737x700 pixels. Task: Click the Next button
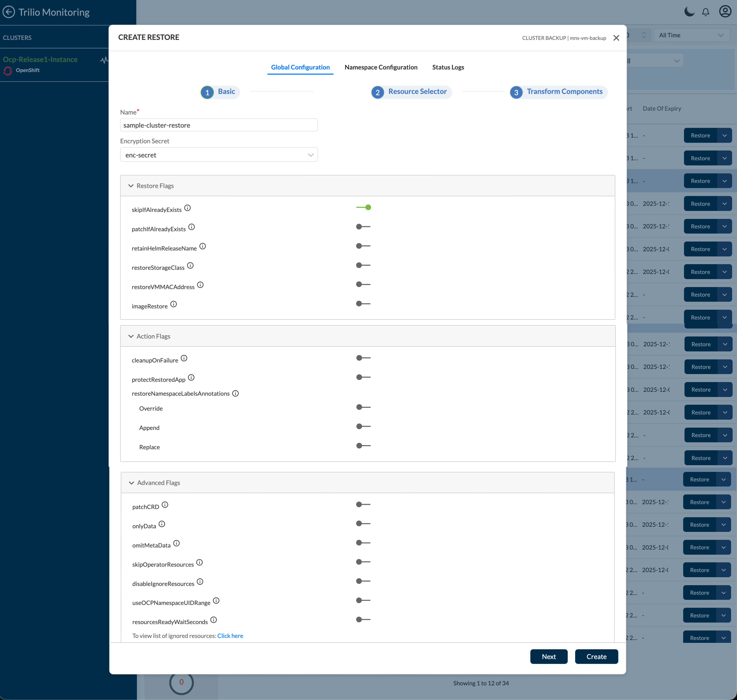pyautogui.click(x=549, y=656)
